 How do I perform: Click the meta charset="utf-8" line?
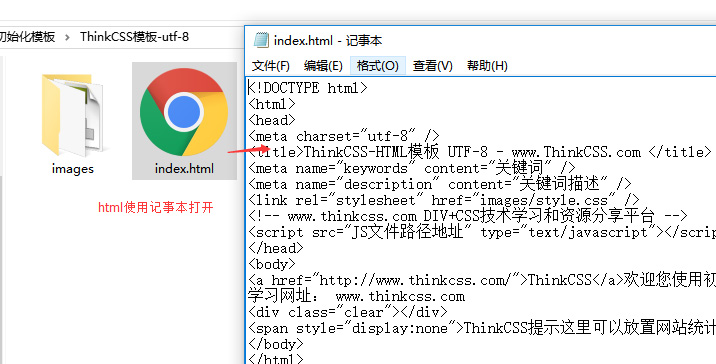tap(343, 136)
